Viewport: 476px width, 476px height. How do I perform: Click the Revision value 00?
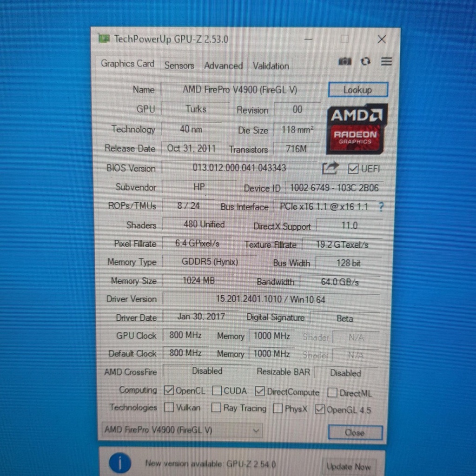coord(297,110)
